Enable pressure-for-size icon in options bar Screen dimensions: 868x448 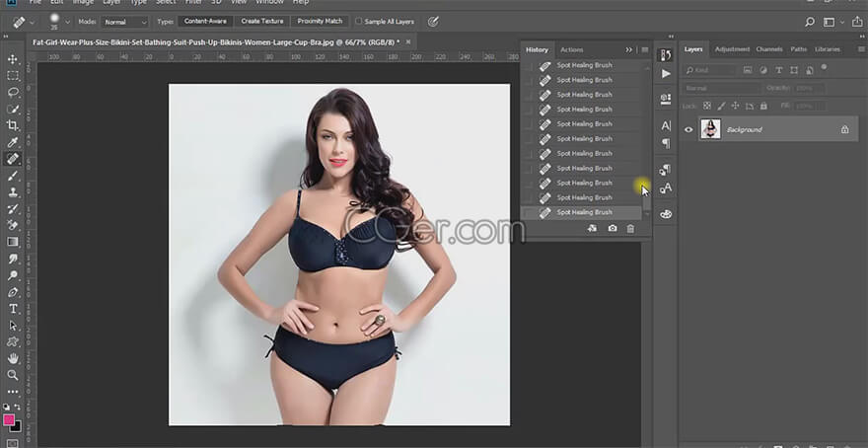click(433, 22)
